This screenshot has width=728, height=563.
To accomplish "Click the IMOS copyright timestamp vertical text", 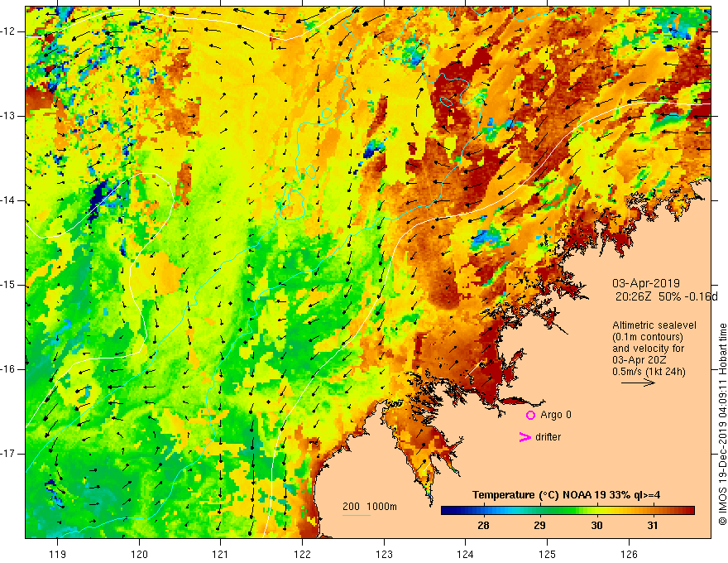I will (722, 425).
